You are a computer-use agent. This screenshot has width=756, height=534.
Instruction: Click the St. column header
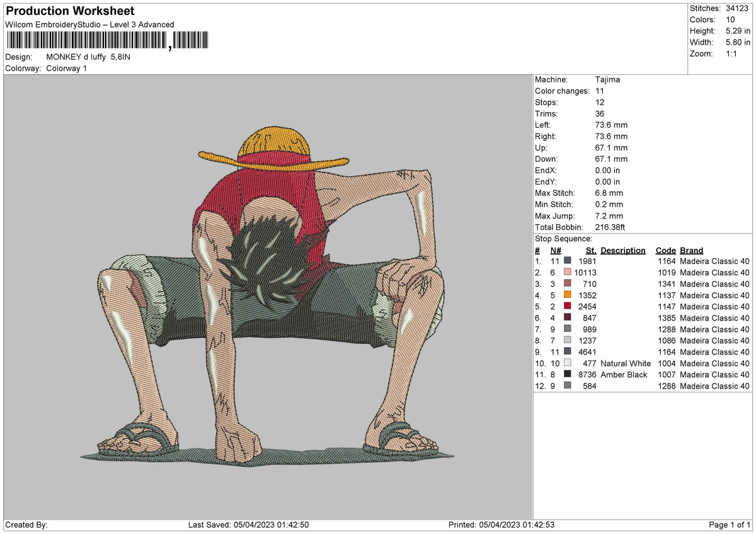[590, 250]
